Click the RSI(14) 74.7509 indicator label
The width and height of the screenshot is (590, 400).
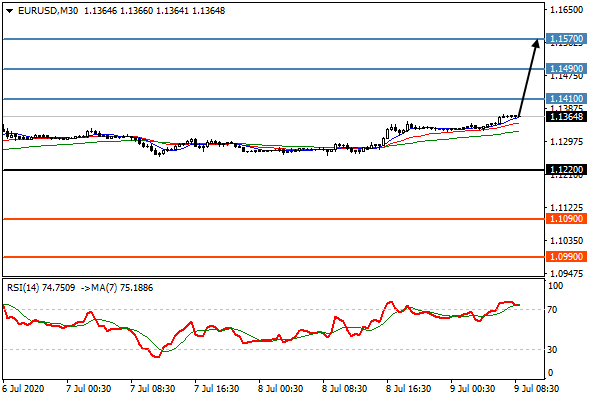coord(41,288)
